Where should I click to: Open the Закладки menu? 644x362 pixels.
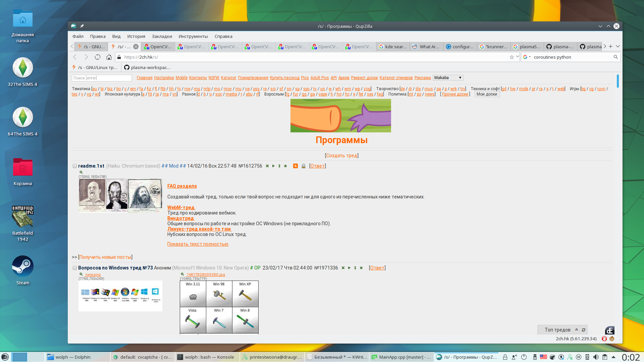click(x=162, y=37)
